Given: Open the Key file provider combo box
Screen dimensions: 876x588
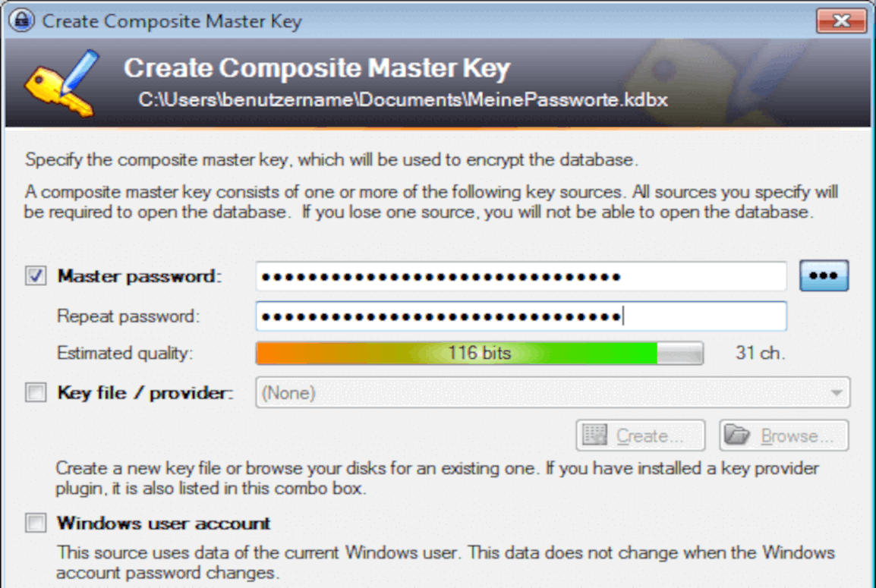Looking at the screenshot, I should 553,392.
